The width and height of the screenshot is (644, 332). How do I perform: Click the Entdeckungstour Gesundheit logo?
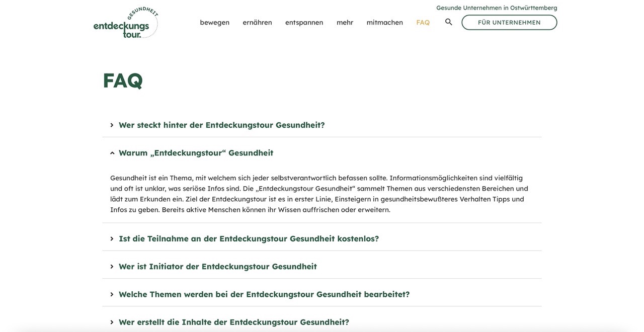125,23
